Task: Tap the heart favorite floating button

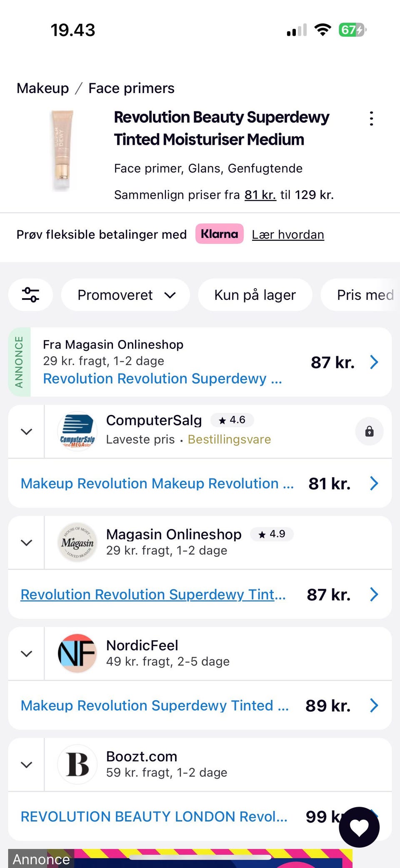Action: pyautogui.click(x=359, y=827)
